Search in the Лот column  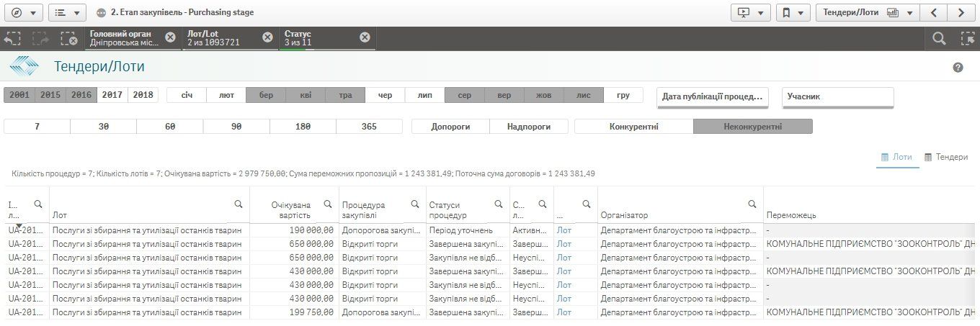(x=239, y=204)
